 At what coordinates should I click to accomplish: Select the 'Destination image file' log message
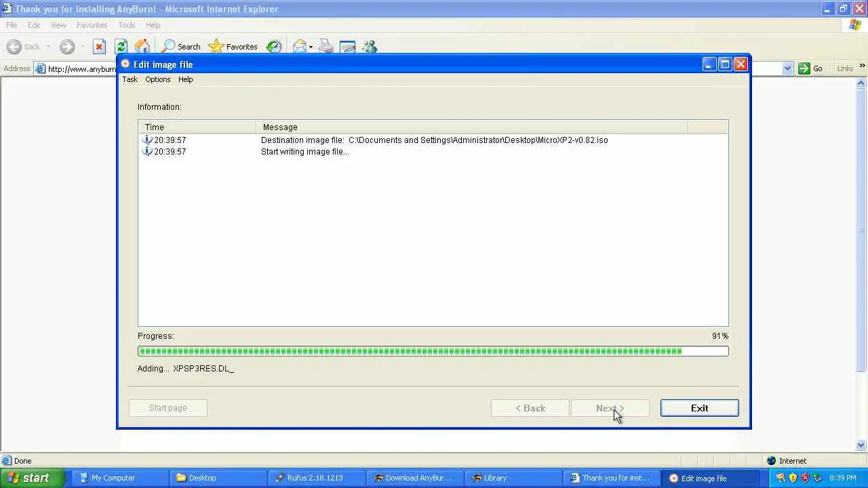pos(434,140)
